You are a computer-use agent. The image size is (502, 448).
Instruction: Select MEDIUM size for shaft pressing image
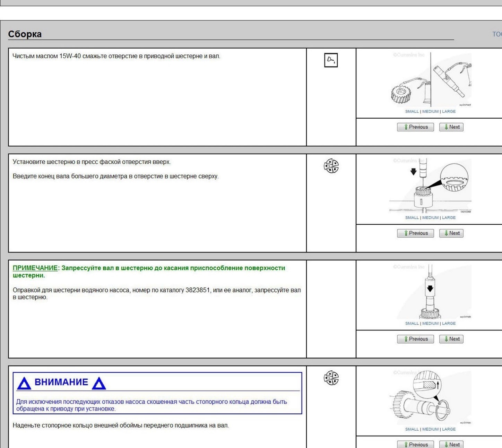pyautogui.click(x=430, y=323)
